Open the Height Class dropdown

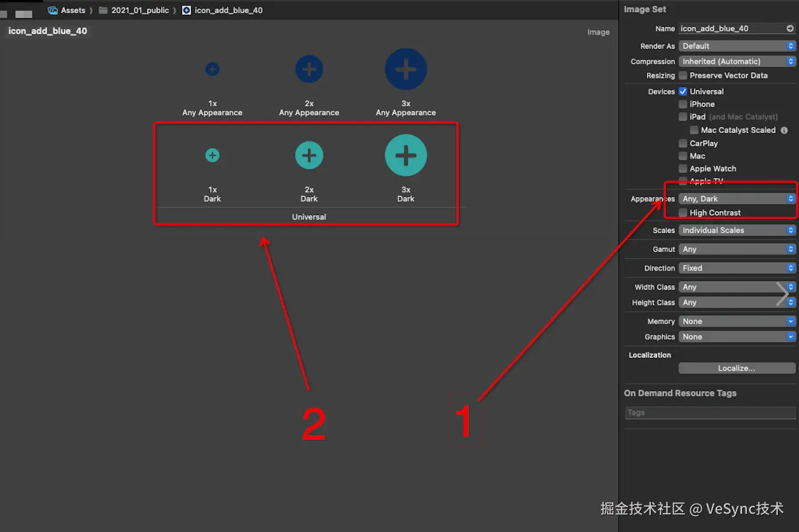point(737,303)
